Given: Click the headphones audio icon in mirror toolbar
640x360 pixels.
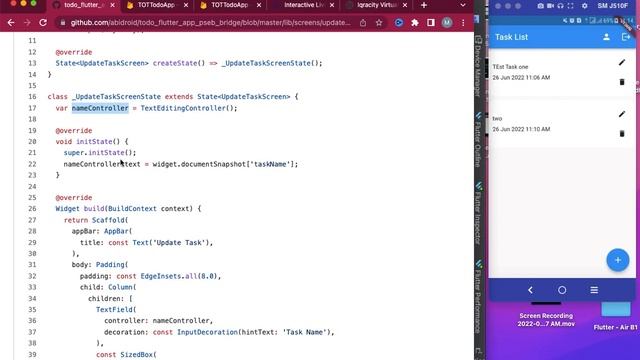Looking at the screenshot, I should (560, 6).
